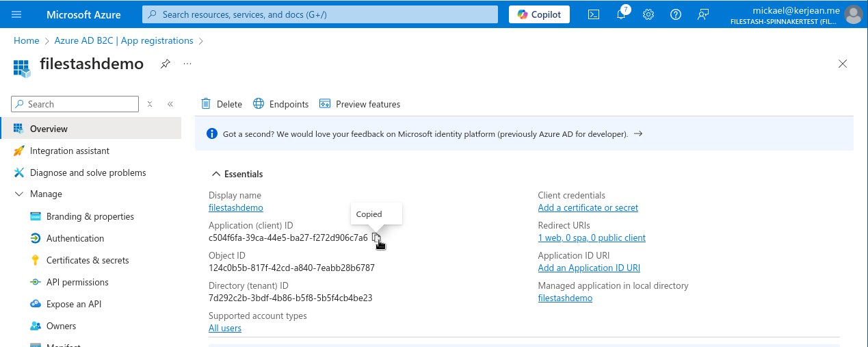Image resolution: width=868 pixels, height=347 pixels.
Task: Click the Copilot button
Action: pos(539,14)
